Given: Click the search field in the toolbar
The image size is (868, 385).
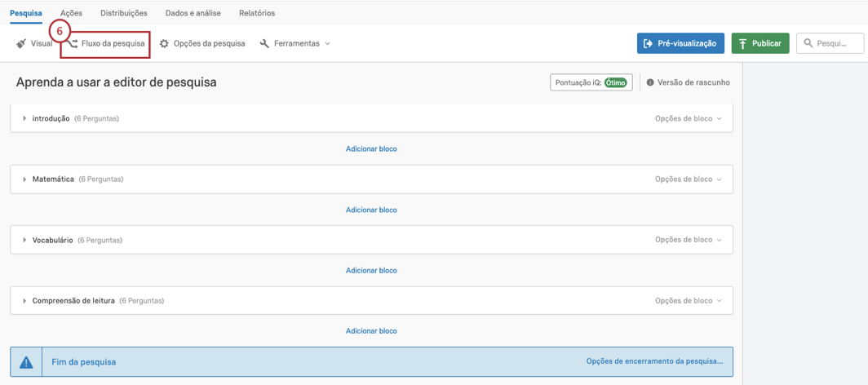Looking at the screenshot, I should [830, 43].
